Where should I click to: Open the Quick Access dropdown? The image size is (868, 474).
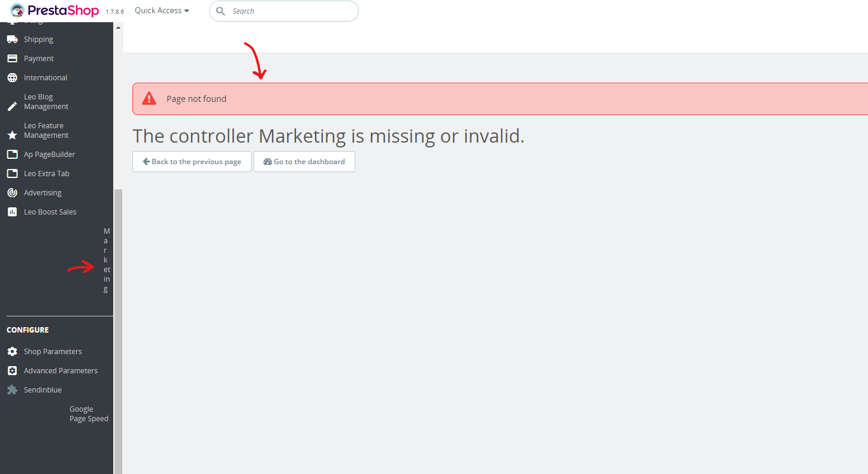click(x=162, y=11)
